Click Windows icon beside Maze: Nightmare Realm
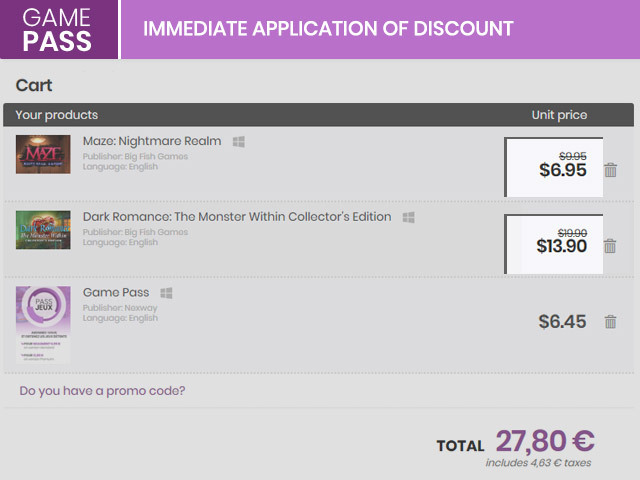640x480 pixels. click(239, 142)
